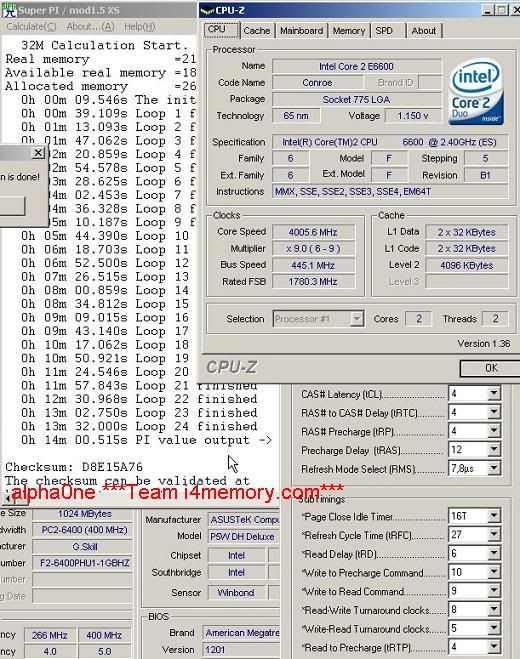
Task: Click the Bus Speed value '445.1 MHz'
Action: [x=313, y=265]
